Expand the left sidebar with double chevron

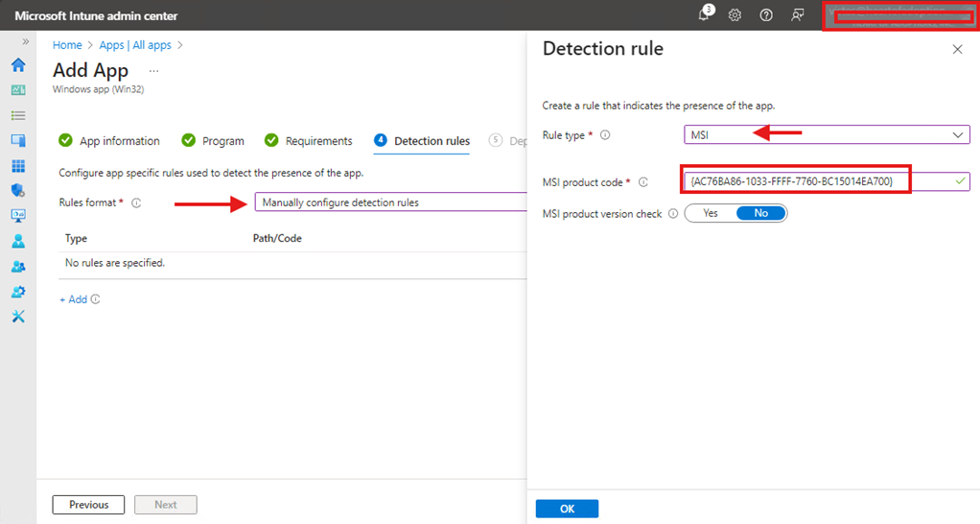[26, 42]
